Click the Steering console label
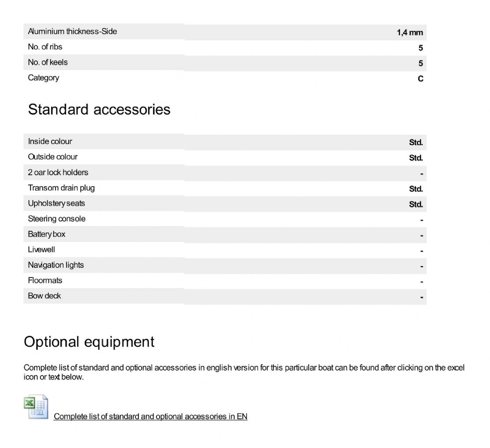This screenshot has width=490, height=448. click(x=56, y=218)
